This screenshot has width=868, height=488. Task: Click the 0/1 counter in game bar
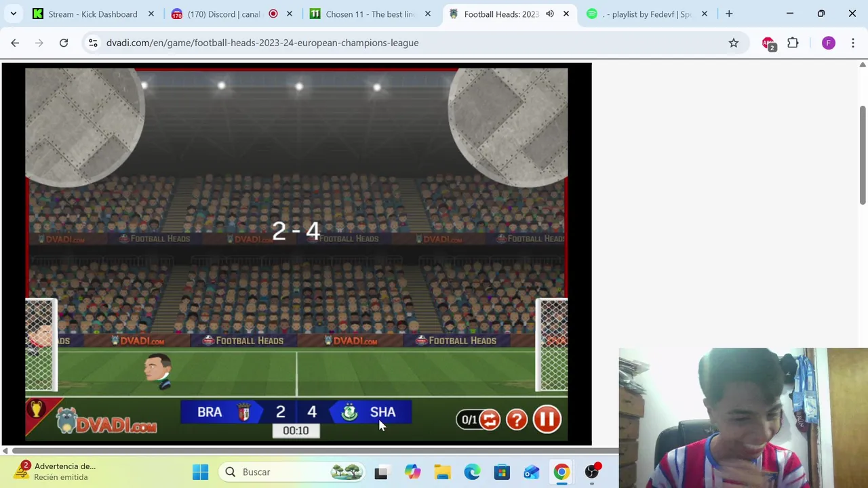click(x=469, y=420)
